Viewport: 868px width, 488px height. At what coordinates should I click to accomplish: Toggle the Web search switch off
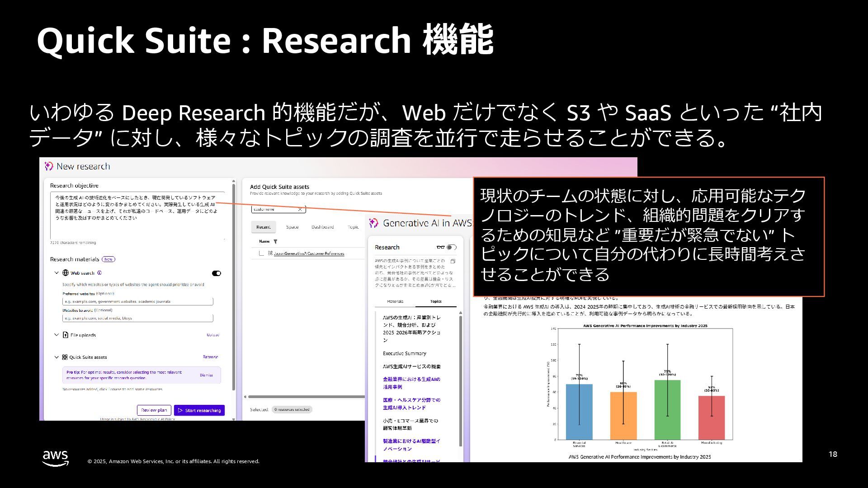pos(217,273)
